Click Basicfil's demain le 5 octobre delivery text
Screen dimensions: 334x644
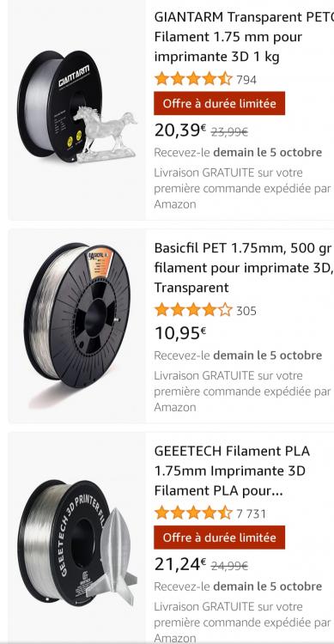(267, 355)
